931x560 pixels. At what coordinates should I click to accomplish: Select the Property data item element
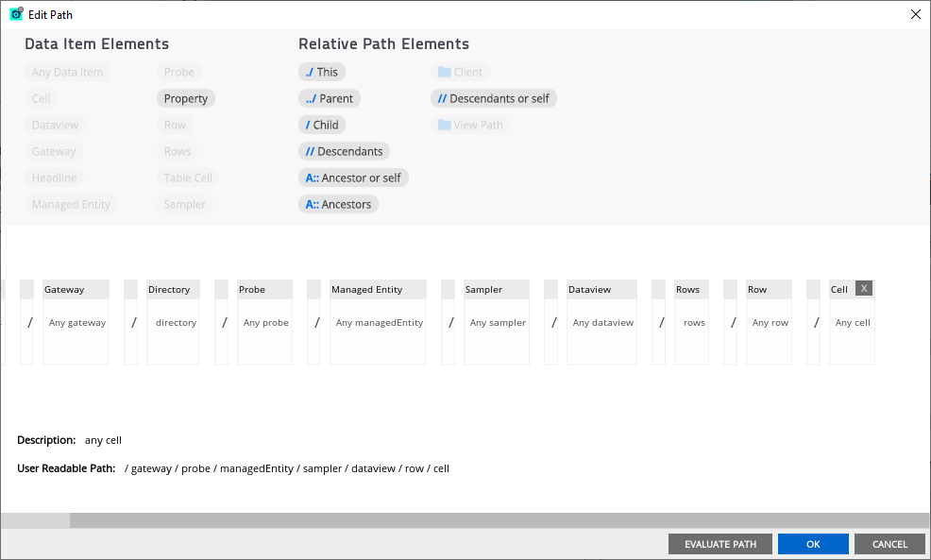click(185, 98)
